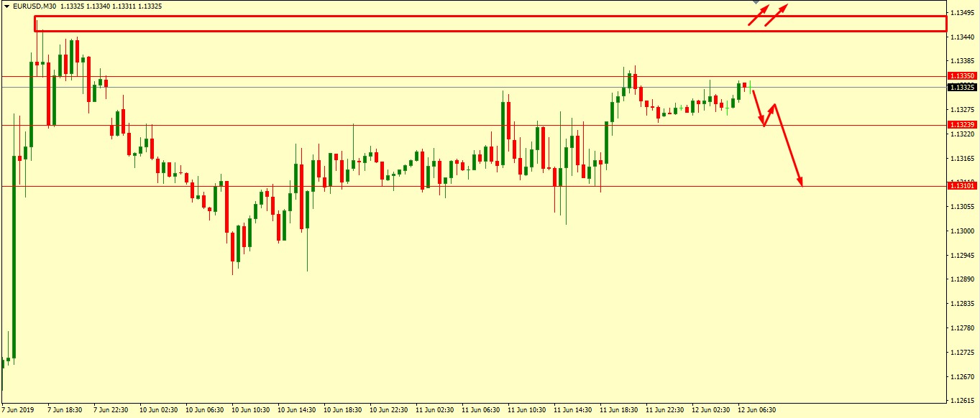Click the red 1.13350 price label
980x418 pixels.
pyautogui.click(x=961, y=75)
